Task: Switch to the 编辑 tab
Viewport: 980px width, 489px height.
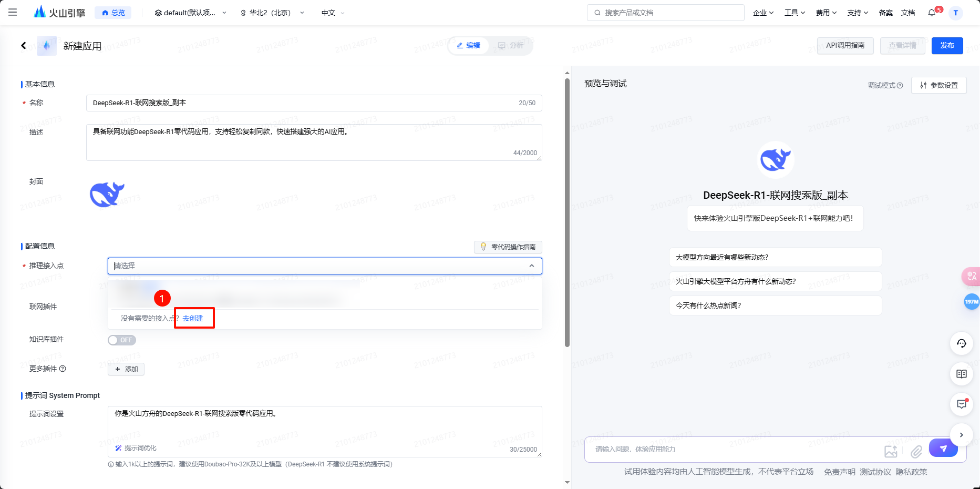Action: pyautogui.click(x=468, y=46)
